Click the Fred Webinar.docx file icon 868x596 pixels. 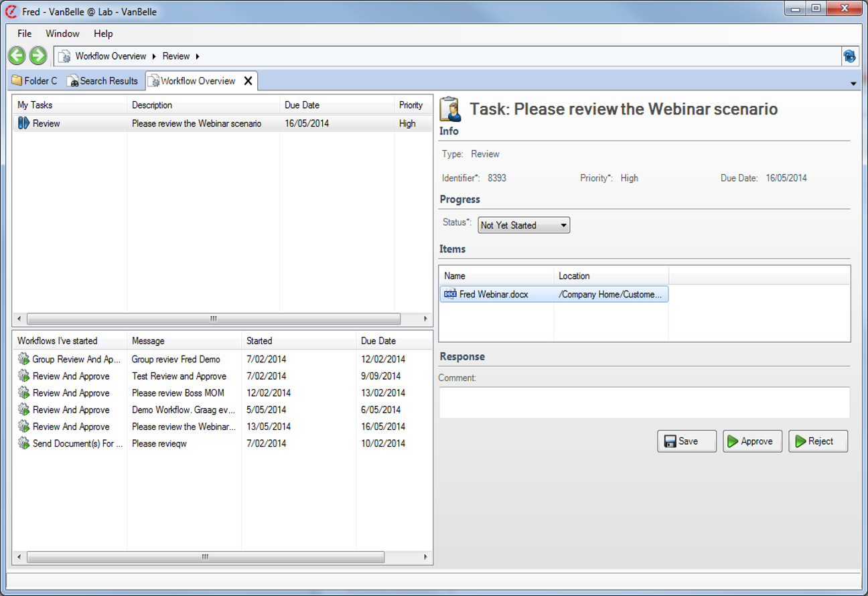(x=450, y=294)
